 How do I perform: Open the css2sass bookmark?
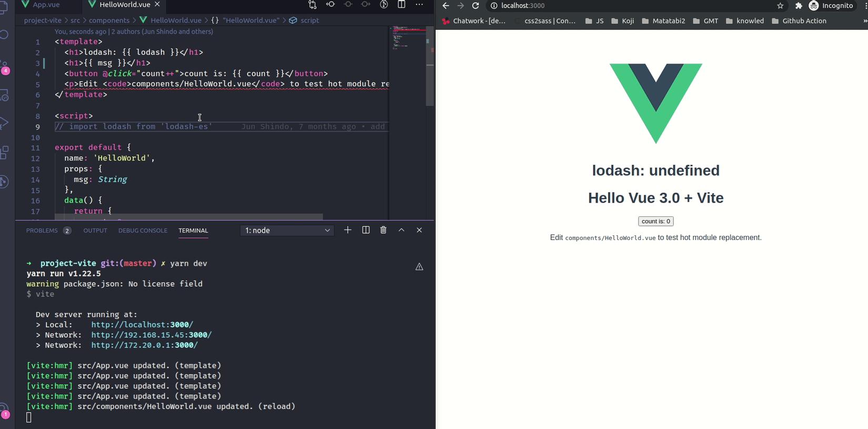point(545,21)
